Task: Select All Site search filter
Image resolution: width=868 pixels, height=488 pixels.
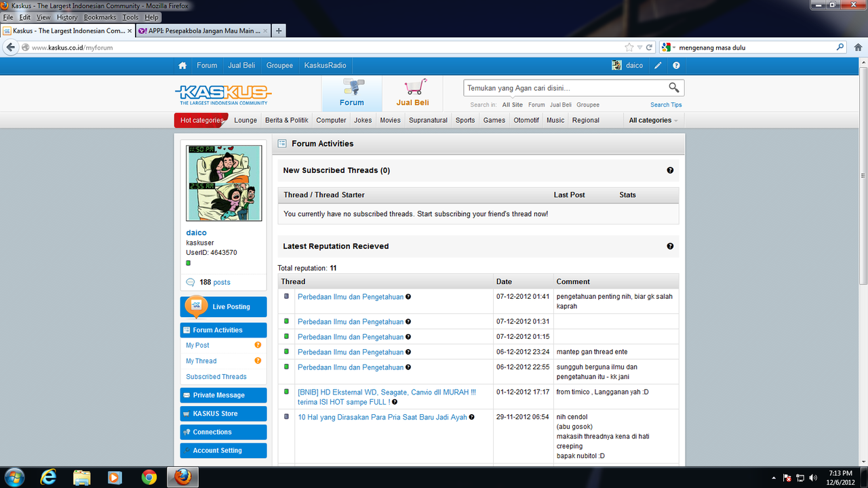Action: pyautogui.click(x=512, y=105)
